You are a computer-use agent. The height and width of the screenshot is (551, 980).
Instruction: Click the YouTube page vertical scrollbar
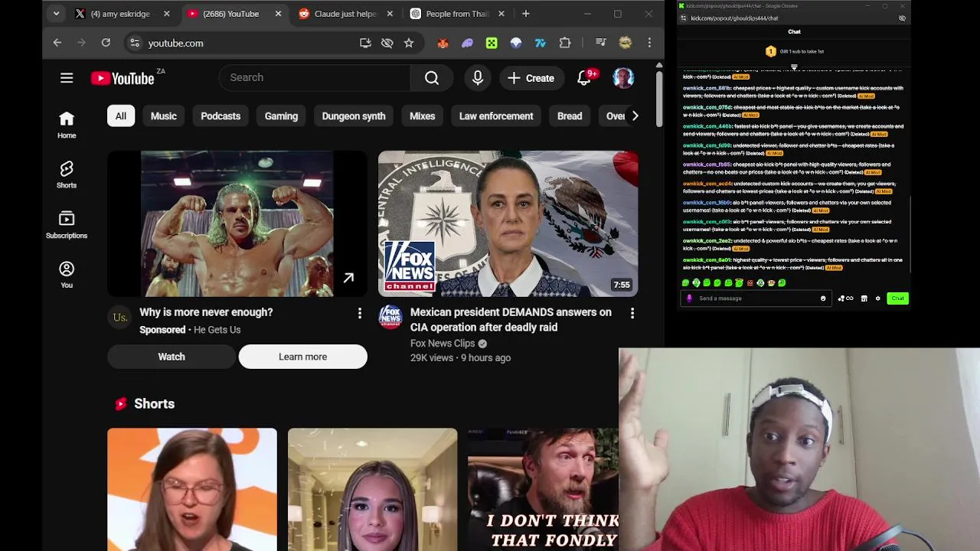(x=659, y=99)
